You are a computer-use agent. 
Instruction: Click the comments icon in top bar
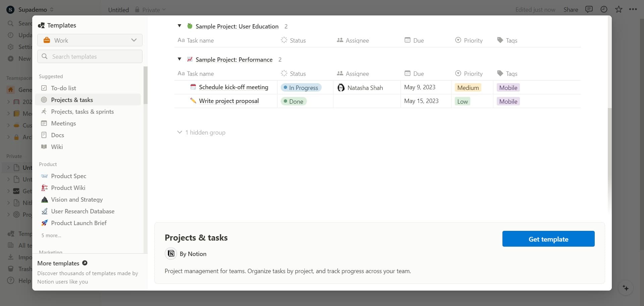pos(589,9)
